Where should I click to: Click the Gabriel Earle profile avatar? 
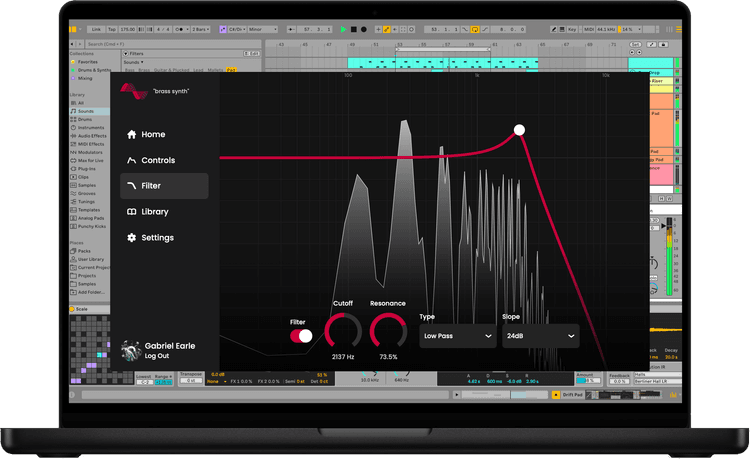[130, 350]
